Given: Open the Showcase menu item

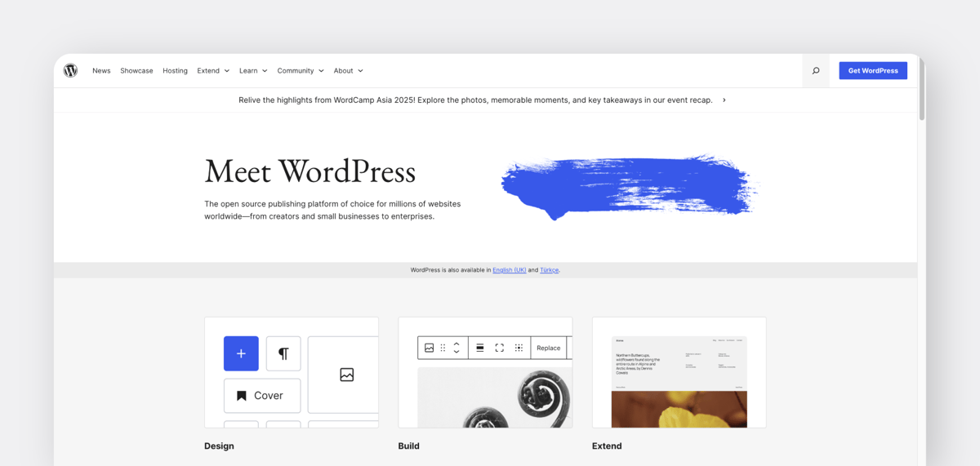Looking at the screenshot, I should tap(136, 71).
